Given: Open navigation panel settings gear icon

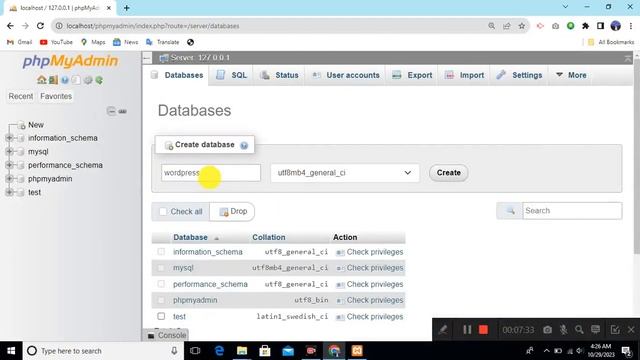Looking at the screenshot, I should [87, 80].
